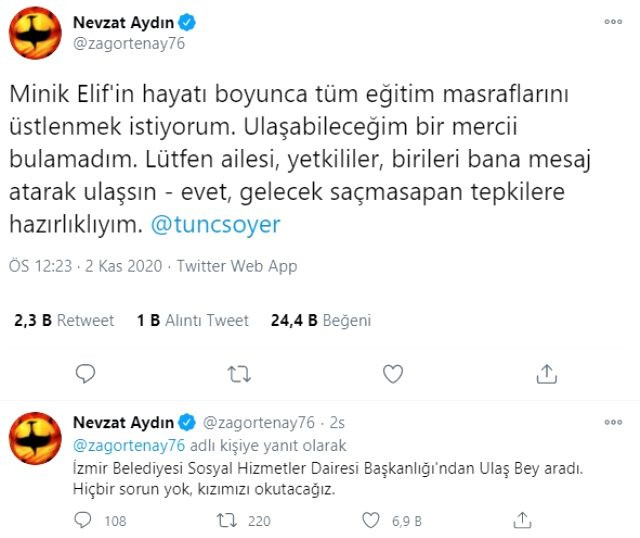
Task: View the 2,3 B Retweet list
Action: click(x=65, y=321)
